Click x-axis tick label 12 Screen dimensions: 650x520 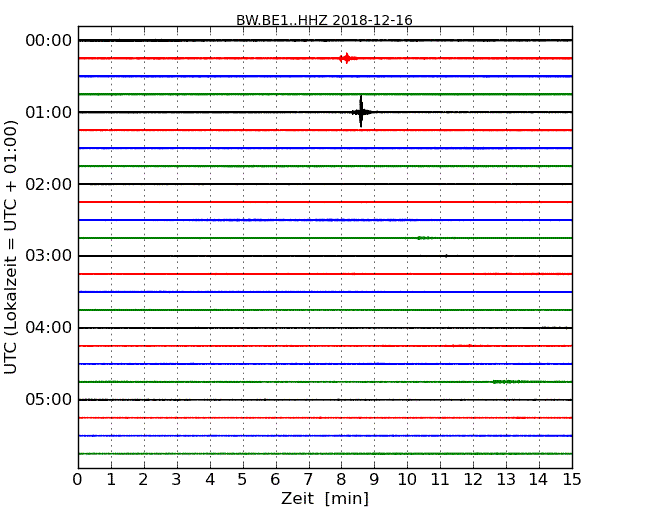[473, 479]
